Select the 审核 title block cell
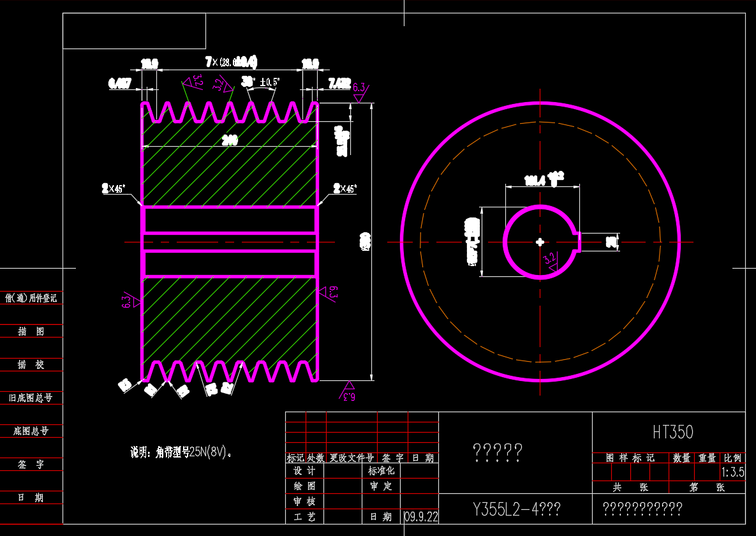This screenshot has height=536, width=756. pyautogui.click(x=304, y=502)
